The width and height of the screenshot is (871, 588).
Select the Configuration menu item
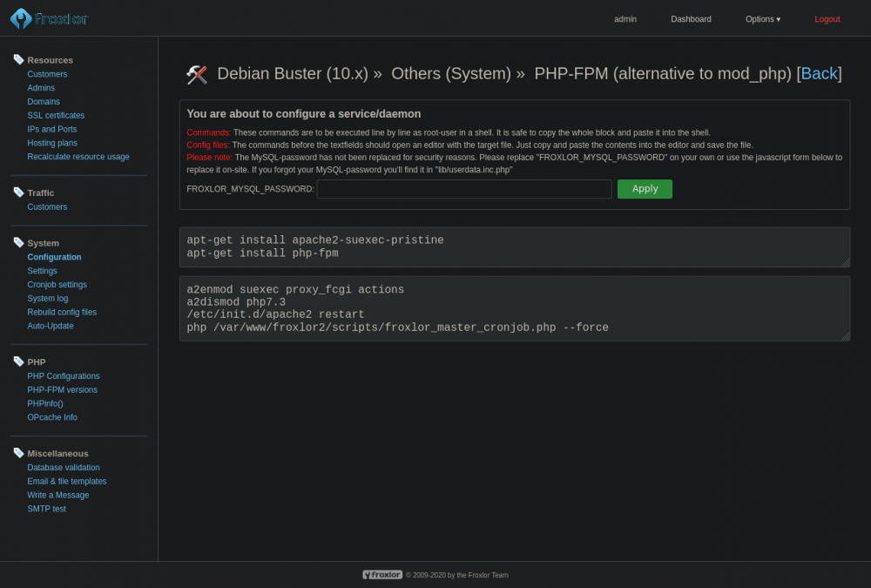(54, 257)
